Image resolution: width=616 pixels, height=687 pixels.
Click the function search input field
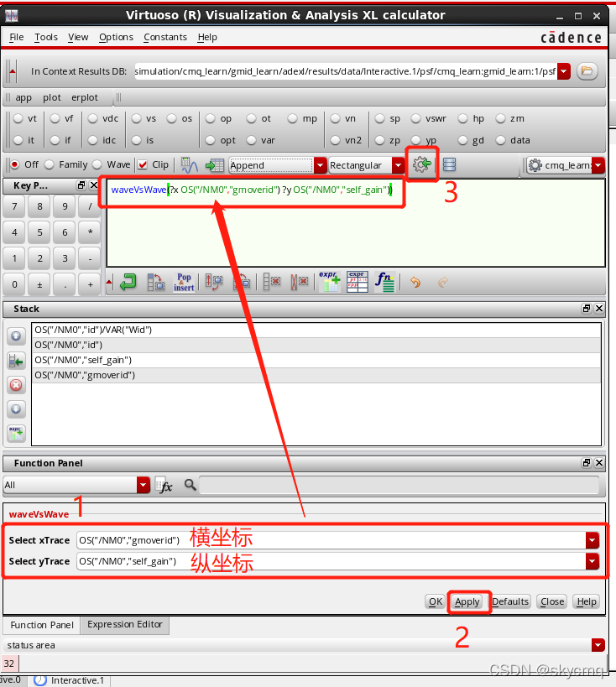tap(399, 485)
